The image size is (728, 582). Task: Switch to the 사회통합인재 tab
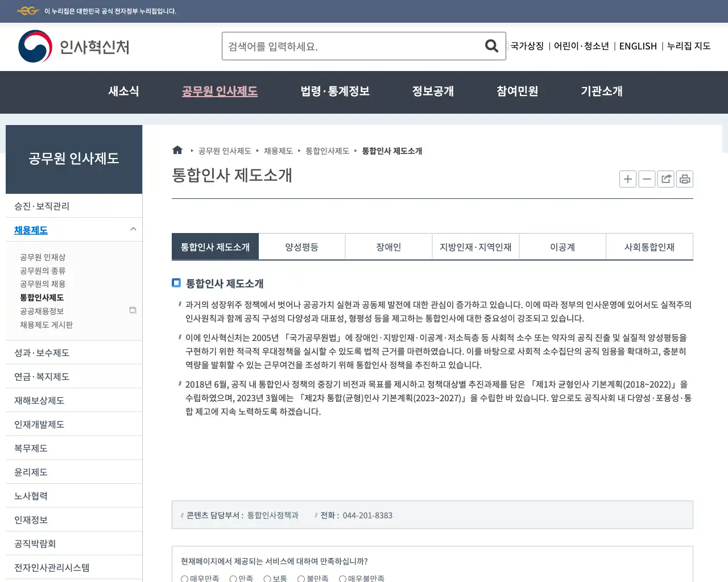coord(650,247)
